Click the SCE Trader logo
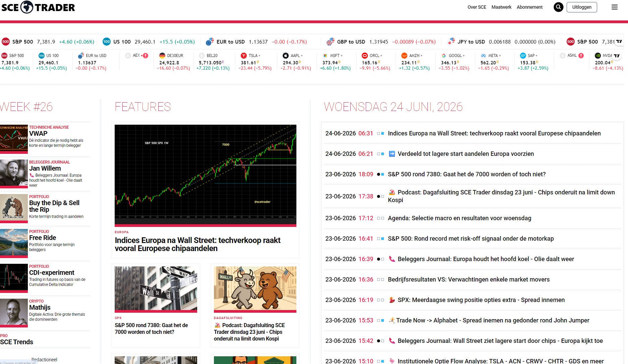The height and width of the screenshot is (364, 628). coord(38,7)
